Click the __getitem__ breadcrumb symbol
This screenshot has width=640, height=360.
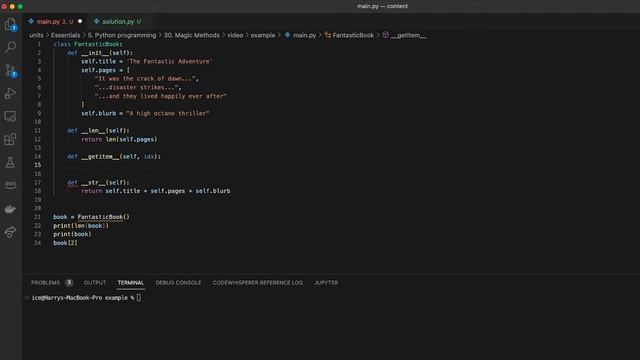[405, 35]
